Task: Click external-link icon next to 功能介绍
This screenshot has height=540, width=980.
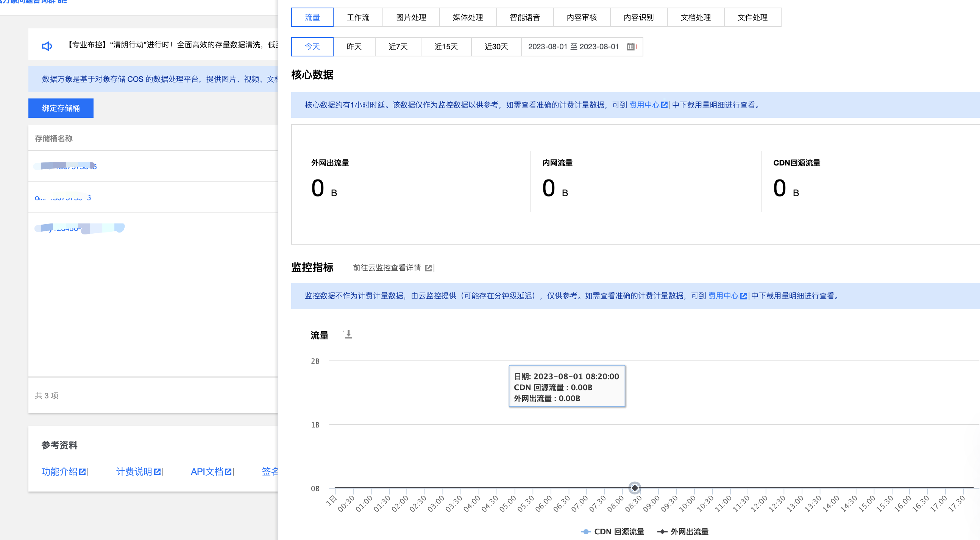Action: click(x=82, y=471)
